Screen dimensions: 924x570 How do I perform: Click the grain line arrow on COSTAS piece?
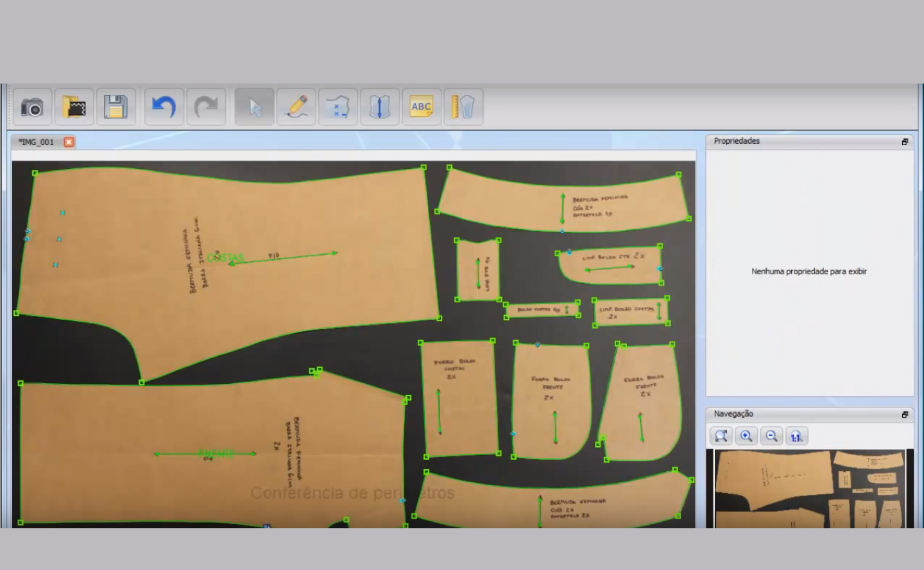pos(283,258)
